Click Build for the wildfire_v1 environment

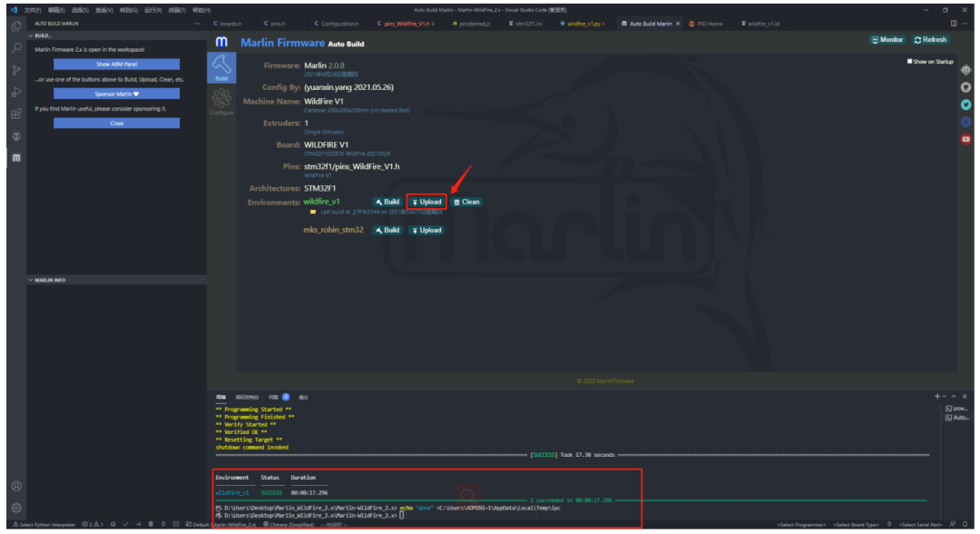[x=387, y=202]
